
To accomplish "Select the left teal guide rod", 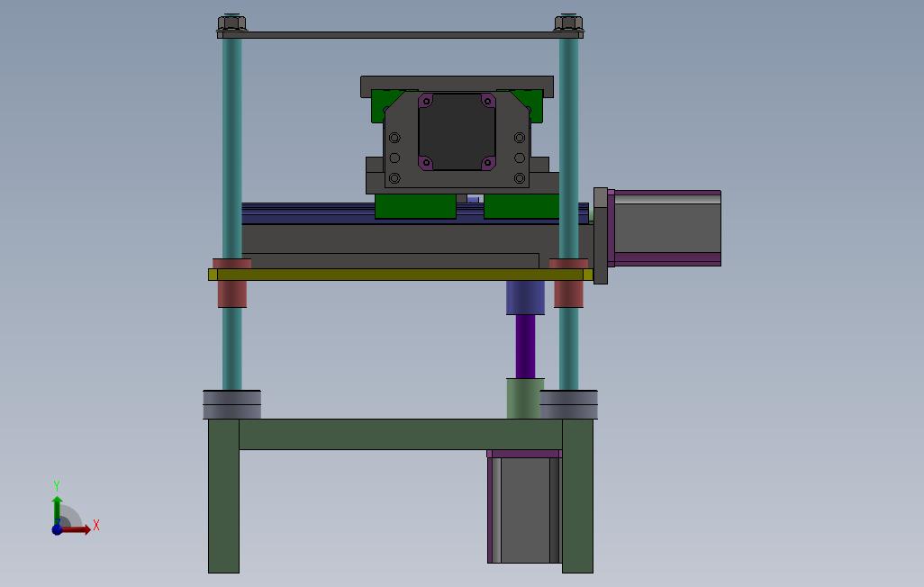I will coord(232,148).
